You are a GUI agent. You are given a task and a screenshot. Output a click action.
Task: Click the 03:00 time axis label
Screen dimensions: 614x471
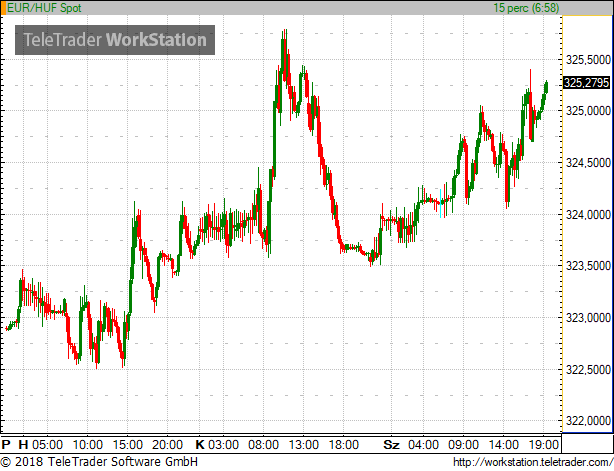point(223,445)
